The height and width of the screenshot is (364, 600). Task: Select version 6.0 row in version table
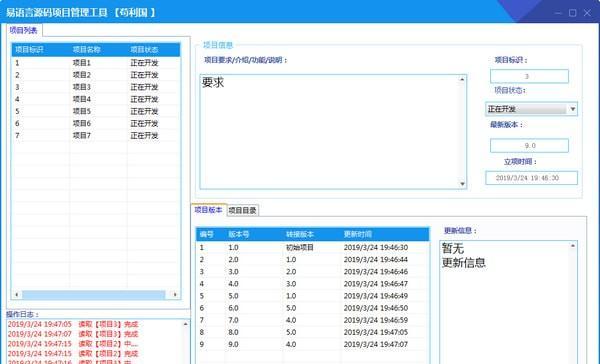point(313,308)
